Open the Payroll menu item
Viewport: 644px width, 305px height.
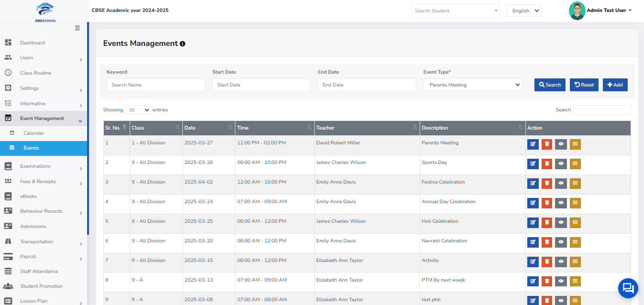click(43, 256)
